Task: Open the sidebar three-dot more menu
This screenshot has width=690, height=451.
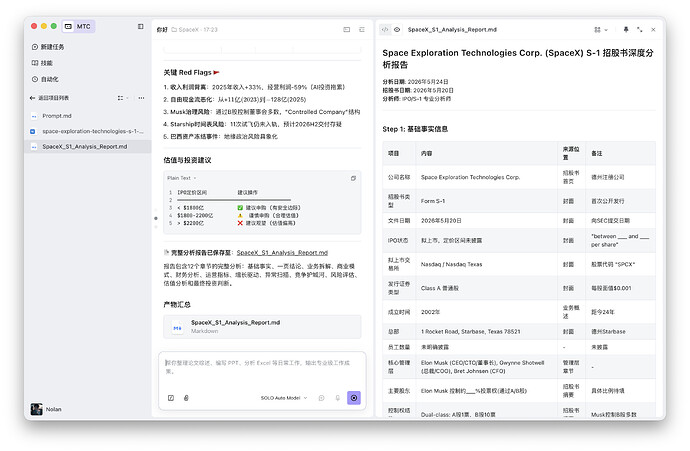Action: (x=141, y=98)
